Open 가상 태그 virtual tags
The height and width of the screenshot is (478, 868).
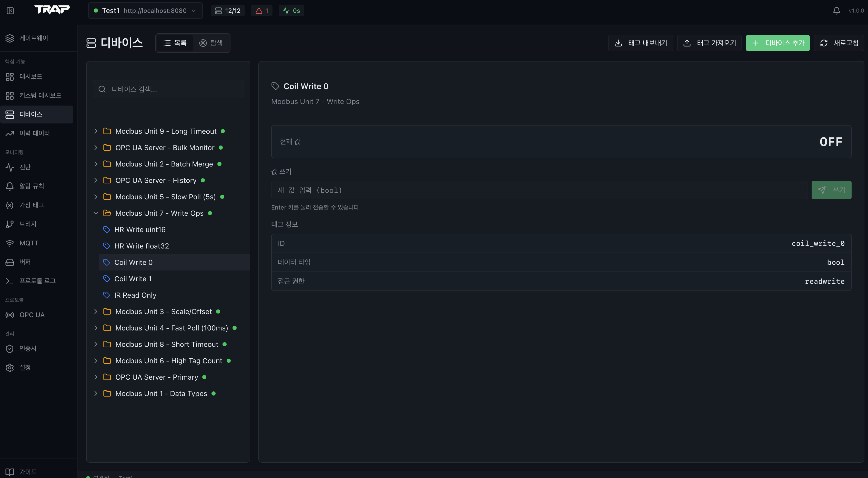coord(31,205)
